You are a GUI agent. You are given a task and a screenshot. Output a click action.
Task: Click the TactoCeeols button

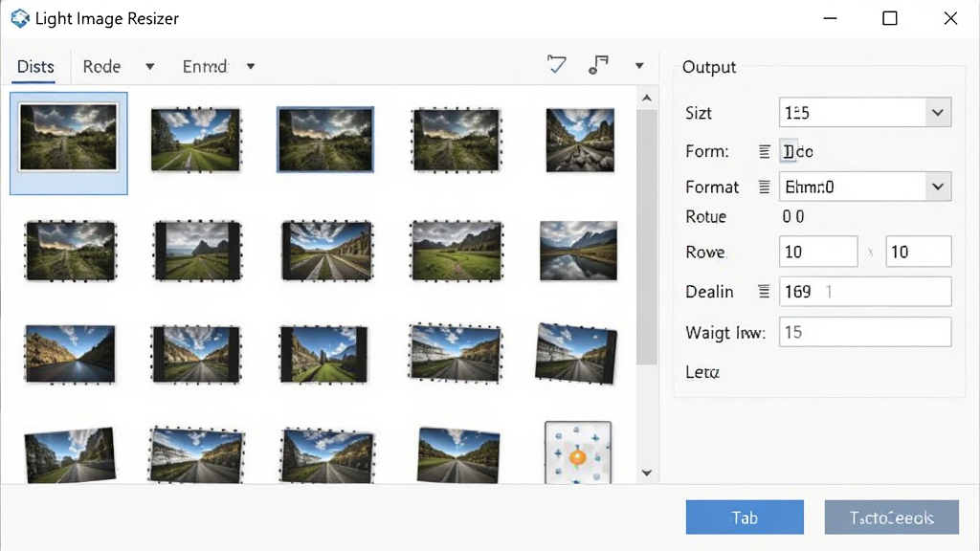pyautogui.click(x=891, y=518)
